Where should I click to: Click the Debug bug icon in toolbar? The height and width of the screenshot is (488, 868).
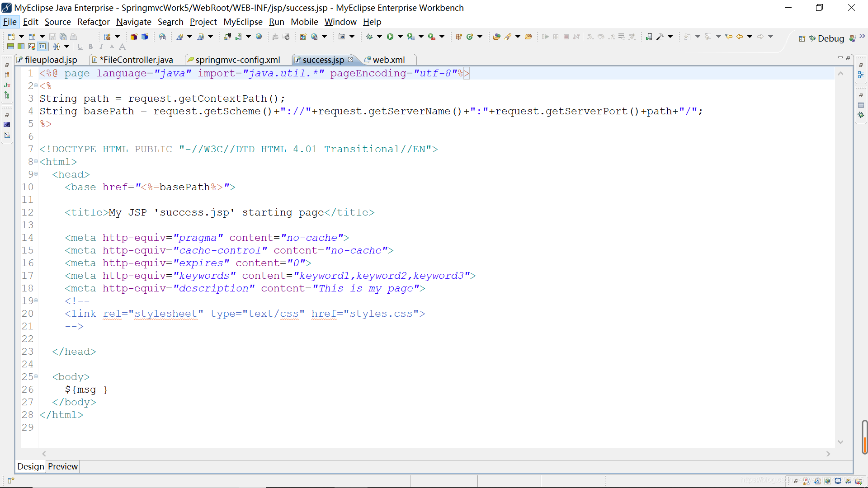coord(369,37)
